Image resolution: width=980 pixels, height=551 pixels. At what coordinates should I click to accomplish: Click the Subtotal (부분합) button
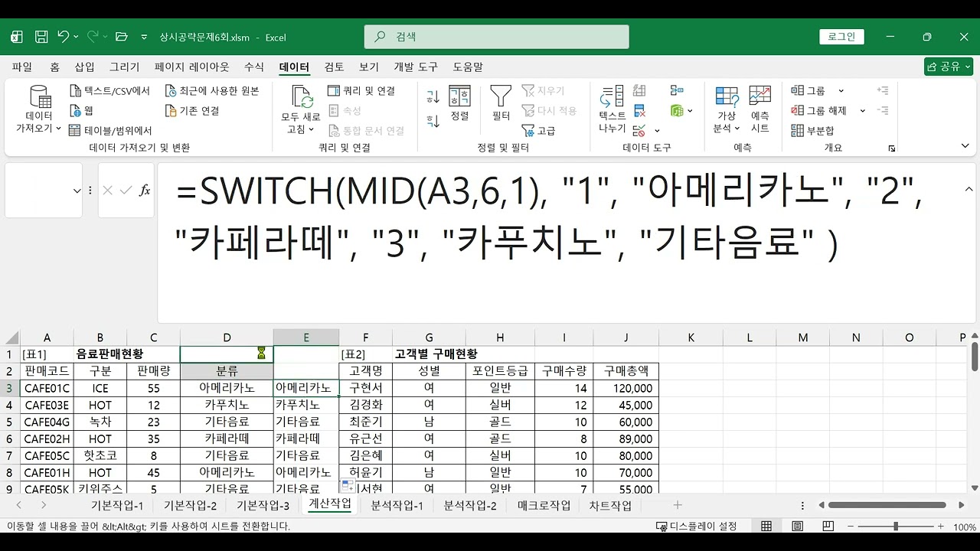click(812, 130)
